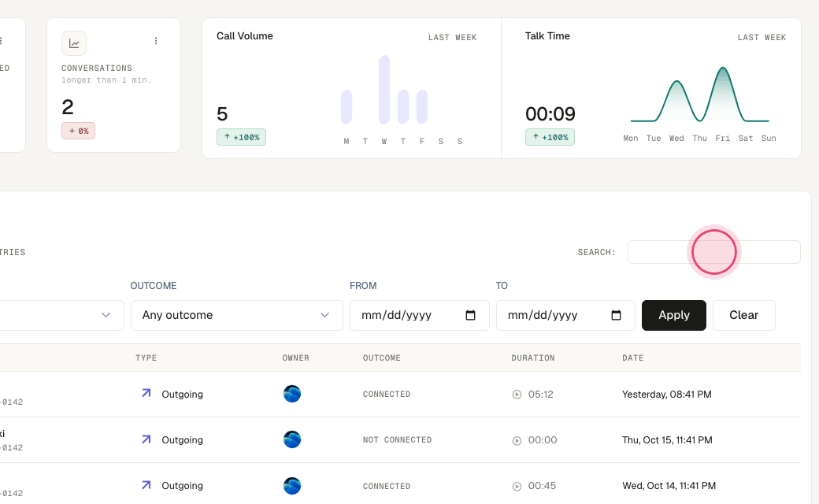The width and height of the screenshot is (819, 504).
Task: Open the Conversations card three-dot menu
Action: (x=156, y=41)
